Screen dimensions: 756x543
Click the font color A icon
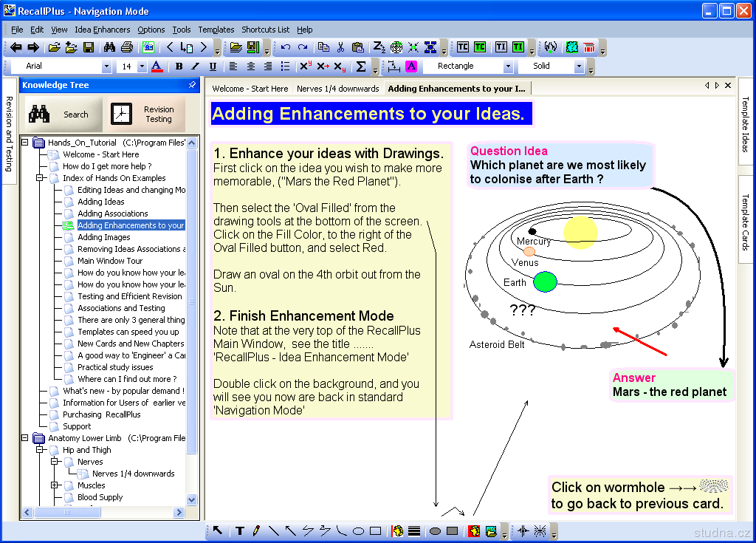click(157, 66)
